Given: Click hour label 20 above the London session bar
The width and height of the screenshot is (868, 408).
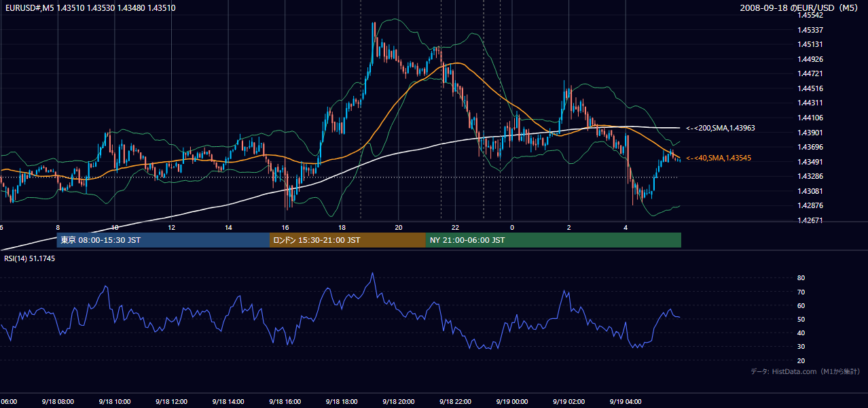Looking at the screenshot, I should [x=399, y=228].
